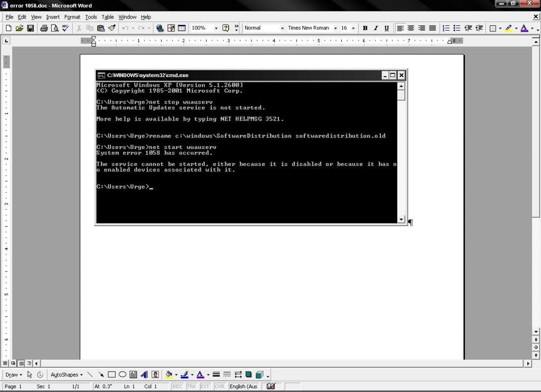Paste from the clipboard icon

[101, 29]
